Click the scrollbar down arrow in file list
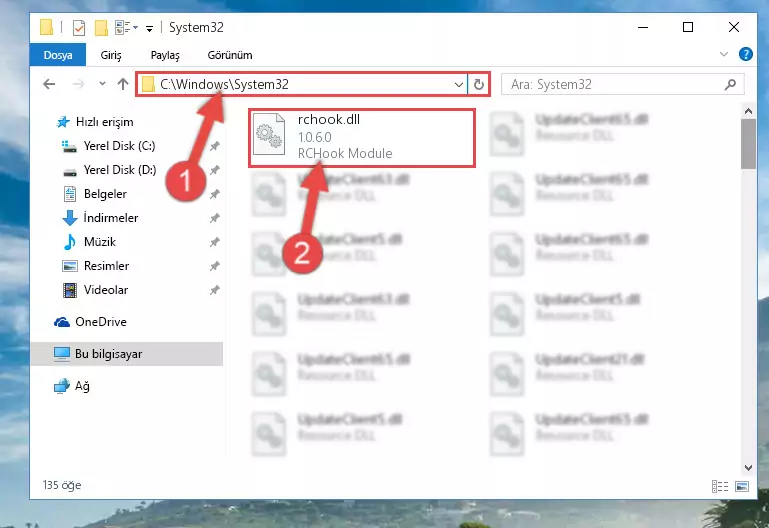 tap(748, 468)
